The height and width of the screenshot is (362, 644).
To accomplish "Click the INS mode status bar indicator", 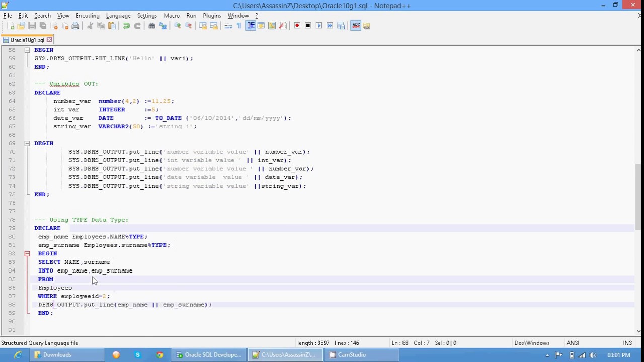I will [627, 343].
